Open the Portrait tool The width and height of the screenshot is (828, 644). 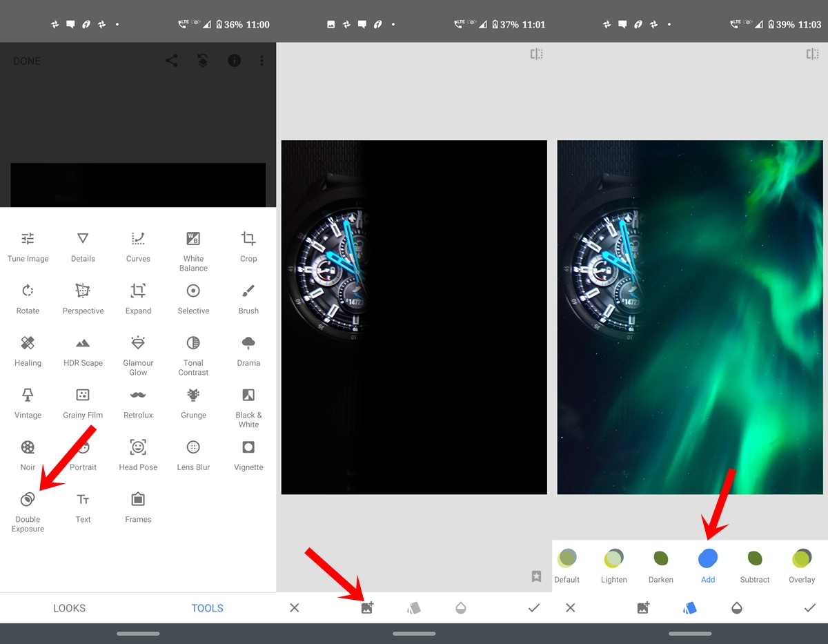pos(83,456)
